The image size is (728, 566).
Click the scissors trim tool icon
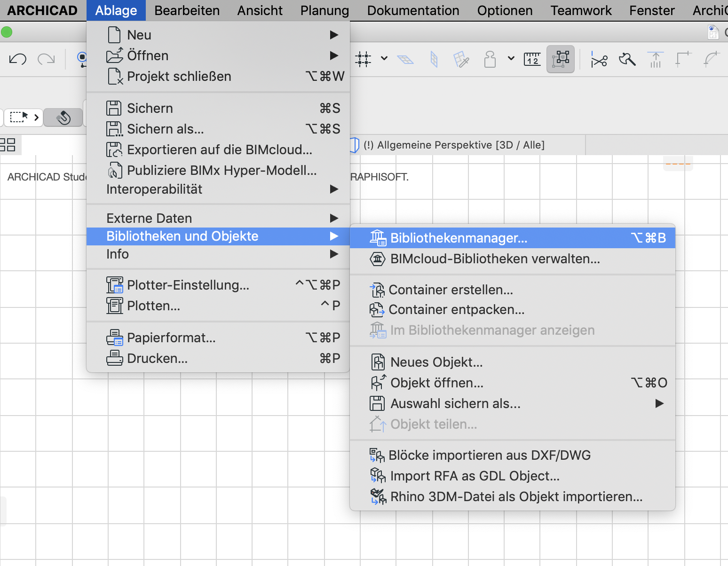599,60
